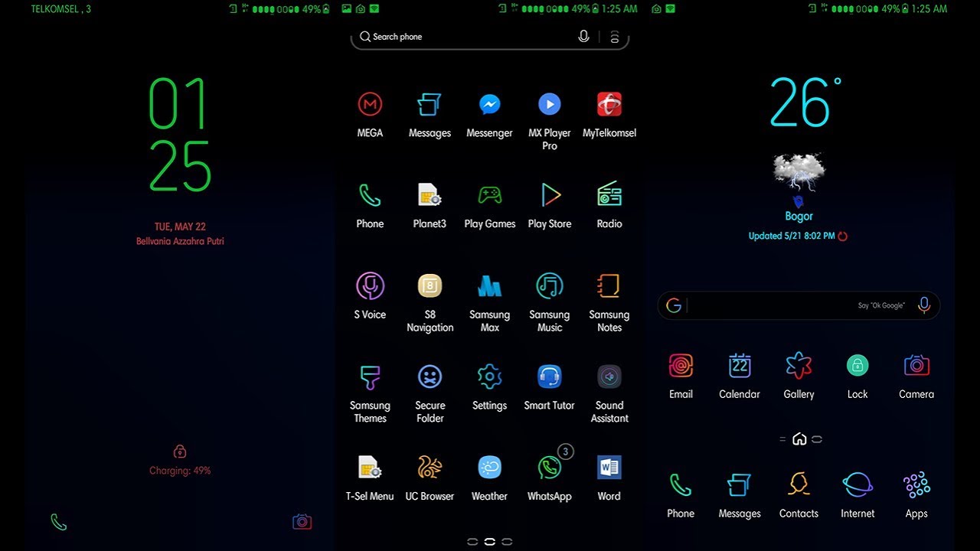Viewport: 980px width, 551px height.
Task: Launch Smart Tutor
Action: (x=549, y=377)
